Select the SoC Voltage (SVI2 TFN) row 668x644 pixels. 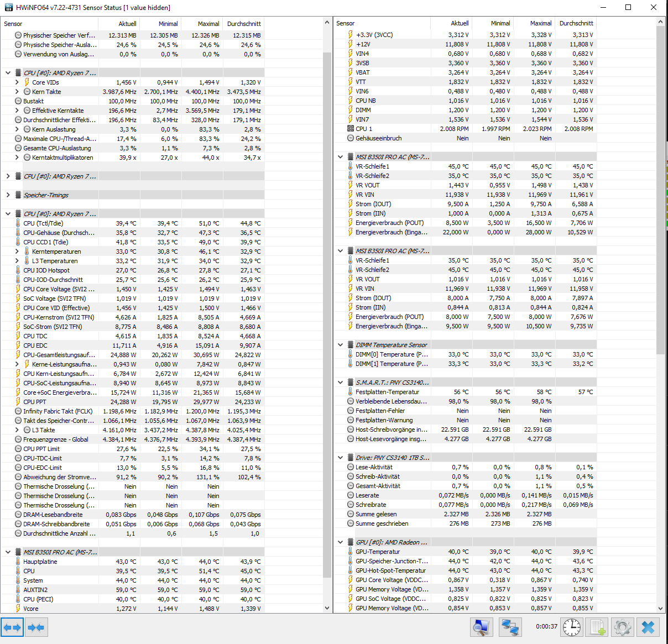coord(132,299)
